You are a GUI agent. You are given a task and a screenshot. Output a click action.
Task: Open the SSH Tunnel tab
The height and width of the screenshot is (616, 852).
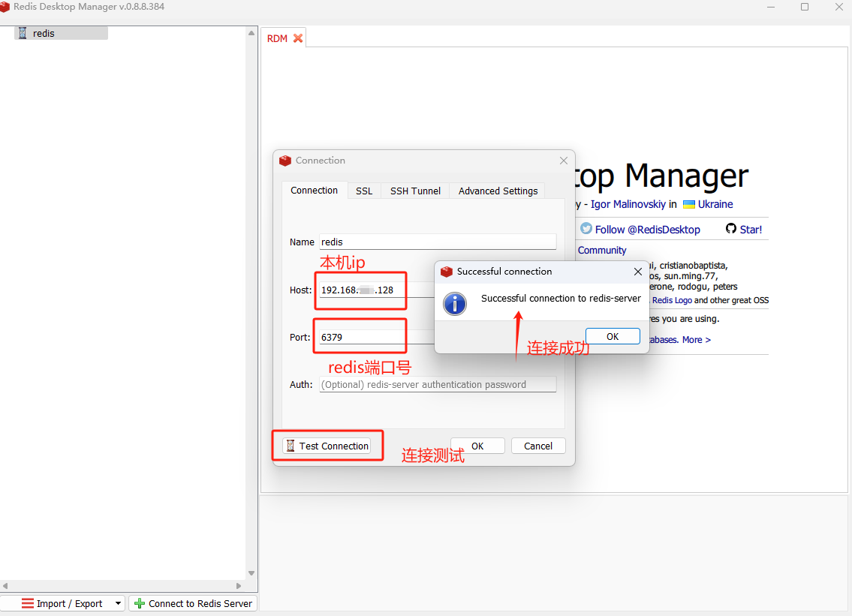(415, 191)
